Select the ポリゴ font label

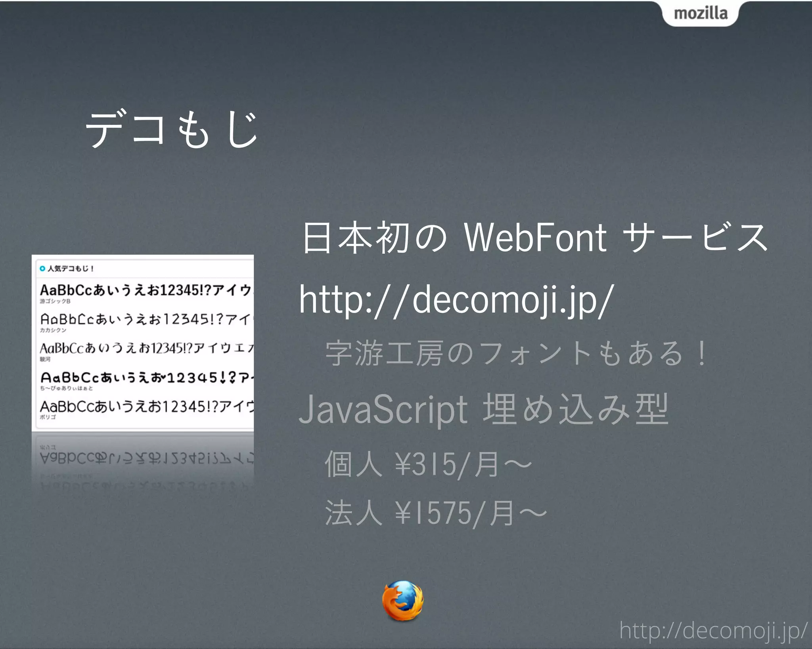point(48,417)
